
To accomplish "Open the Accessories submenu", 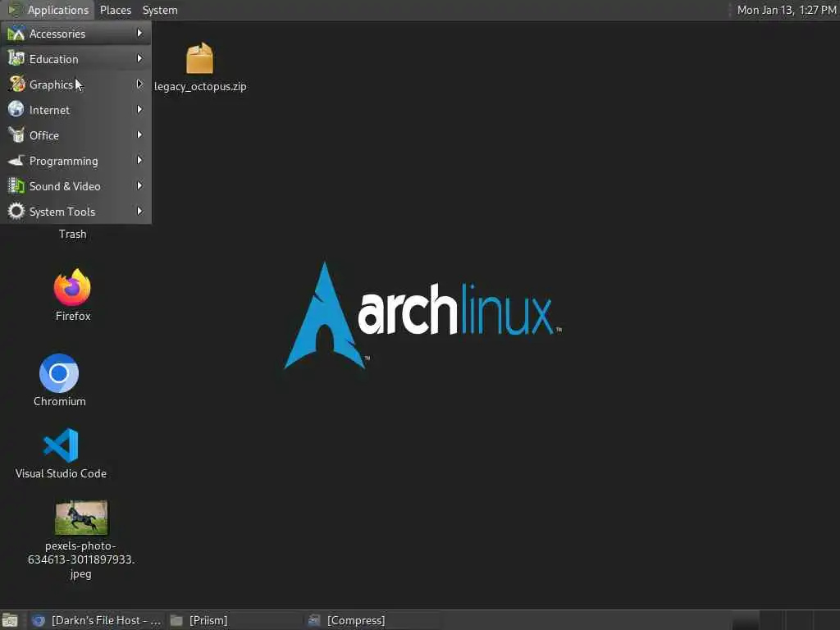I will point(75,34).
